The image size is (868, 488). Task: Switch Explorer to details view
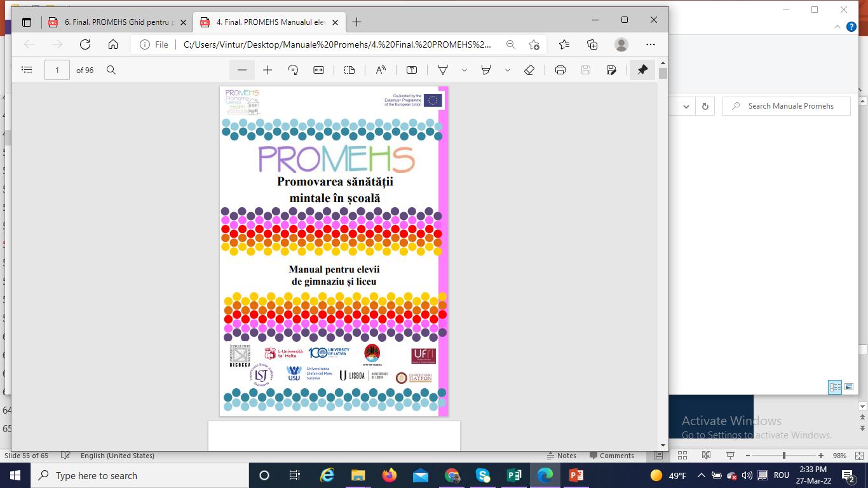pos(835,387)
